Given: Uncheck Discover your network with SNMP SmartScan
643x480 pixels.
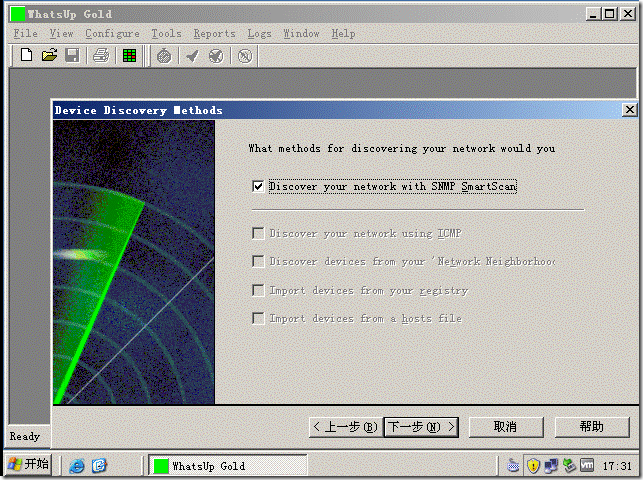Looking at the screenshot, I should (258, 187).
